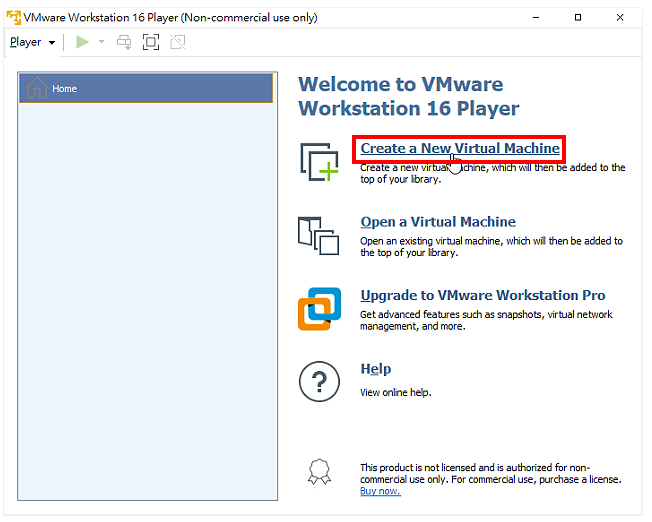
Task: Click the Send Ctrl+Alt+Del toolbar icon
Action: click(124, 42)
